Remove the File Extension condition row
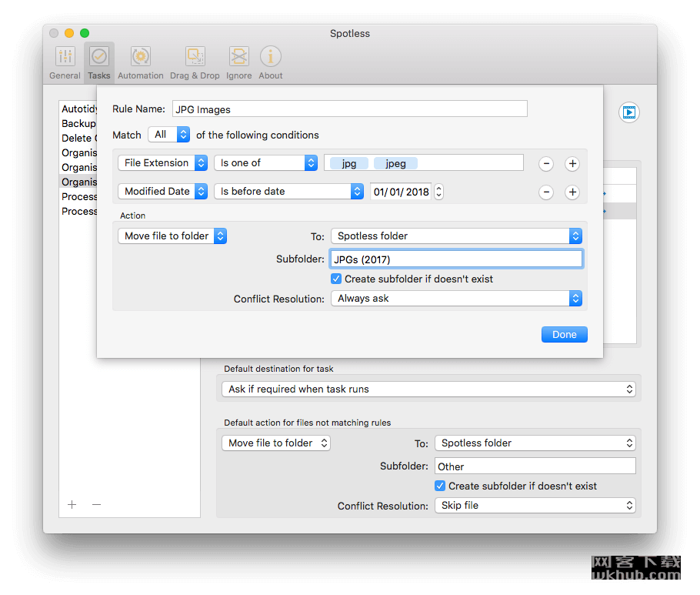The image size is (700, 595). pos(546,164)
